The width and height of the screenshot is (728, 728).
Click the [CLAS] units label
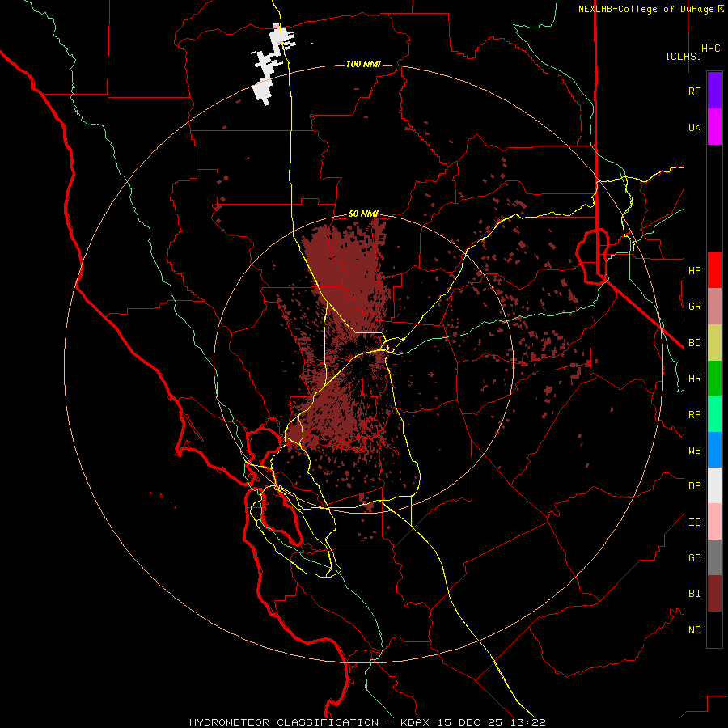pos(684,56)
